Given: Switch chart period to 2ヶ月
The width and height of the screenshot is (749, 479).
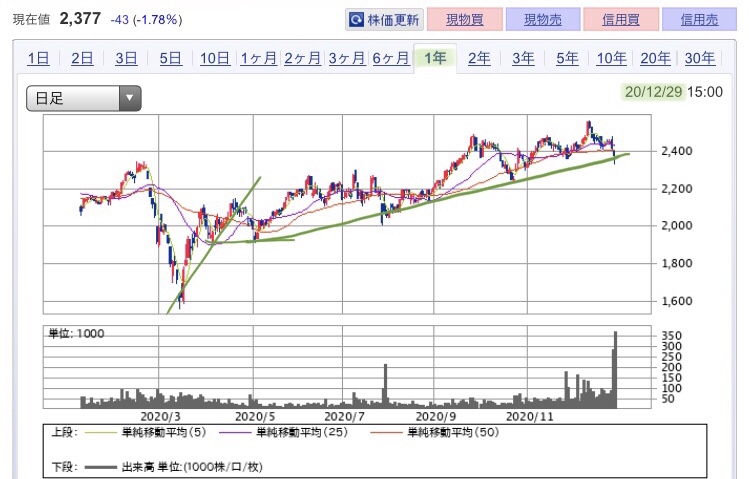Looking at the screenshot, I should (x=302, y=58).
